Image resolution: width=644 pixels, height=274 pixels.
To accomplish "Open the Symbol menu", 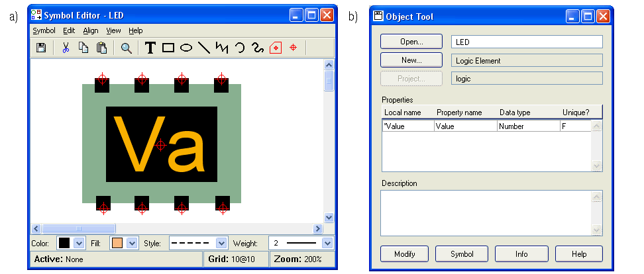I will (44, 30).
